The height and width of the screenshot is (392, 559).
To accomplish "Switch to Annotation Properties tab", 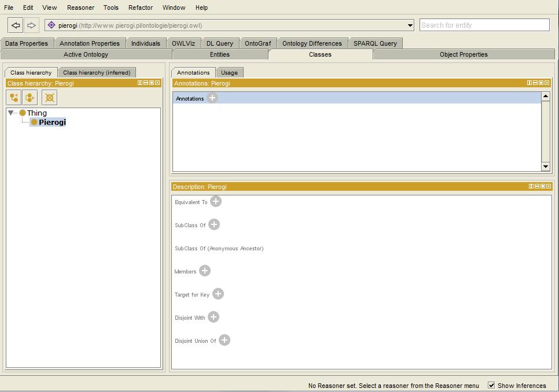I will (x=90, y=43).
